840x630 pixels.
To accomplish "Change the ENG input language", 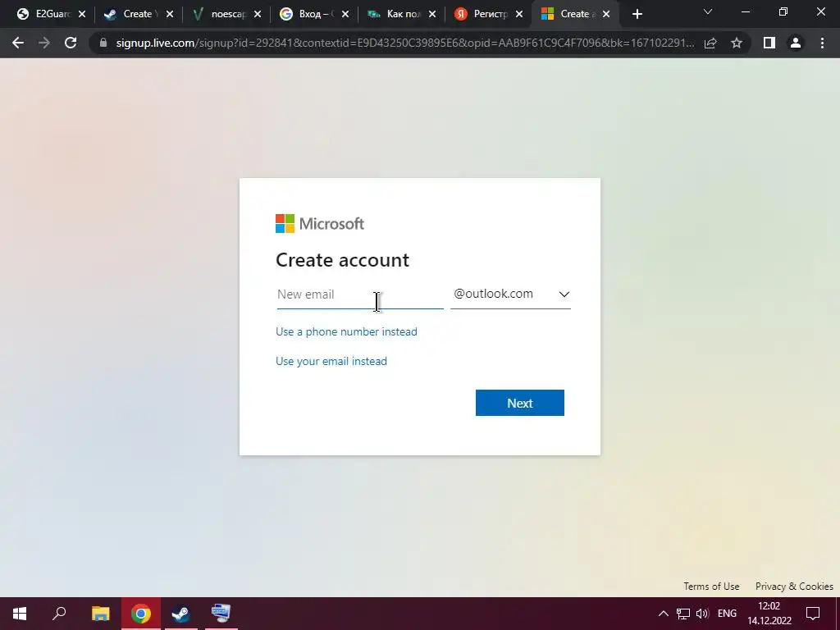I will click(x=727, y=614).
